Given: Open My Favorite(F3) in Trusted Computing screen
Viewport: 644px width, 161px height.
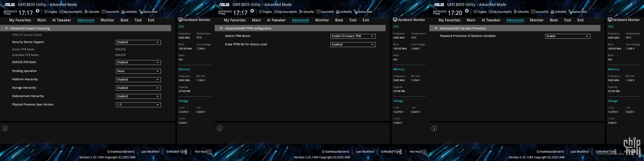Looking at the screenshot, I should pos(71,12).
